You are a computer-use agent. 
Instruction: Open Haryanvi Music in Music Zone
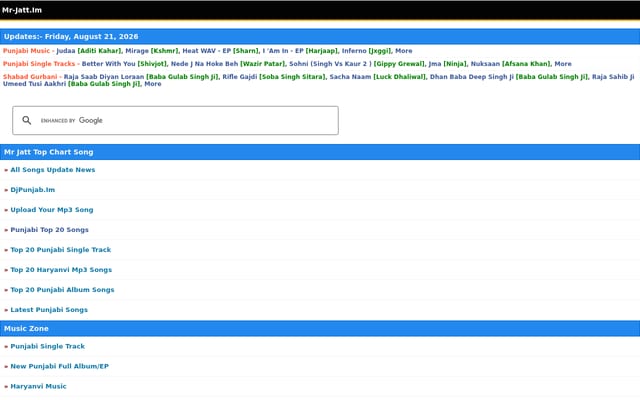tap(38, 386)
